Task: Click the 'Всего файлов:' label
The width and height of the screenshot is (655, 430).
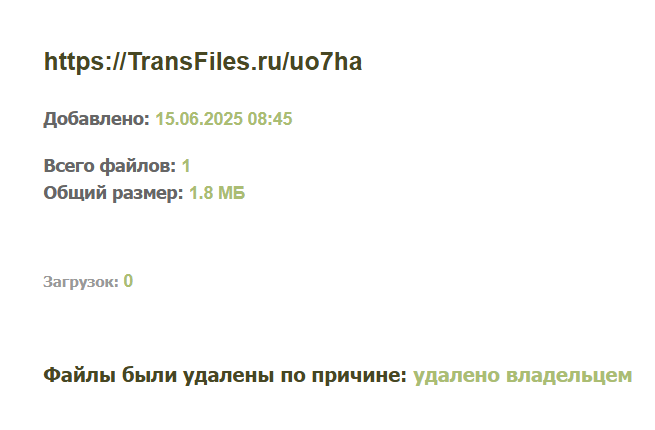Action: tap(109, 166)
